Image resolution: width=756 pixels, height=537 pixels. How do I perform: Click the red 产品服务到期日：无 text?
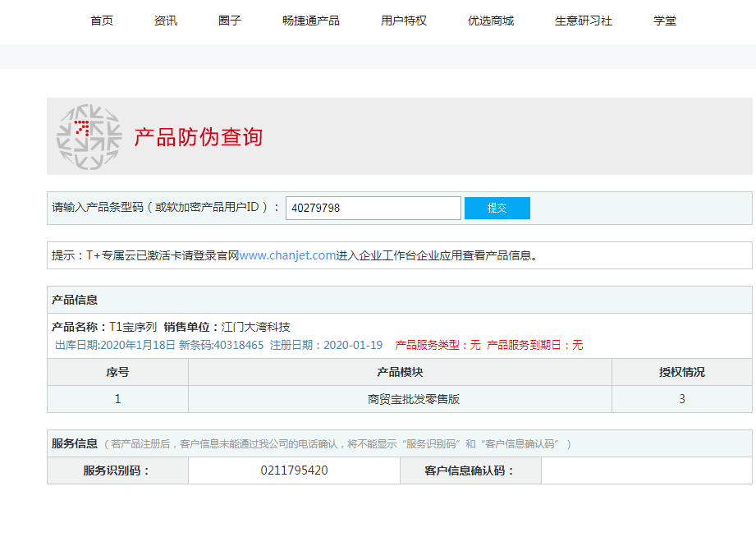point(535,345)
